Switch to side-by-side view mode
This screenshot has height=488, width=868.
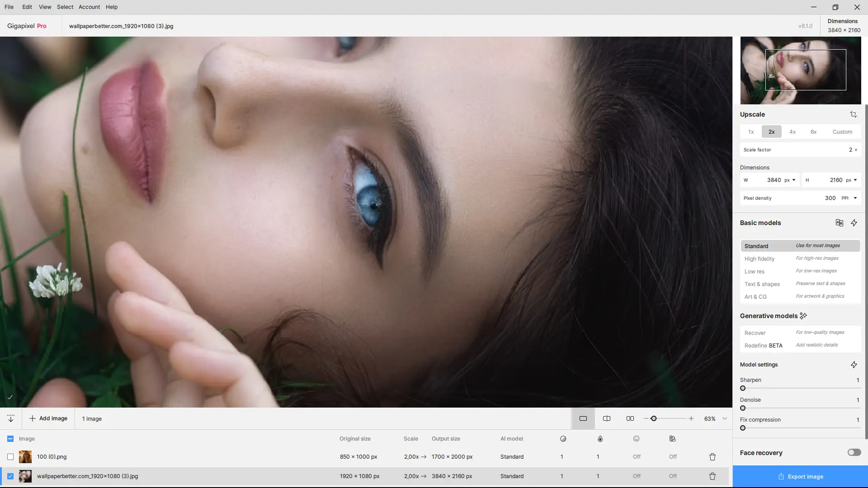pyautogui.click(x=630, y=418)
